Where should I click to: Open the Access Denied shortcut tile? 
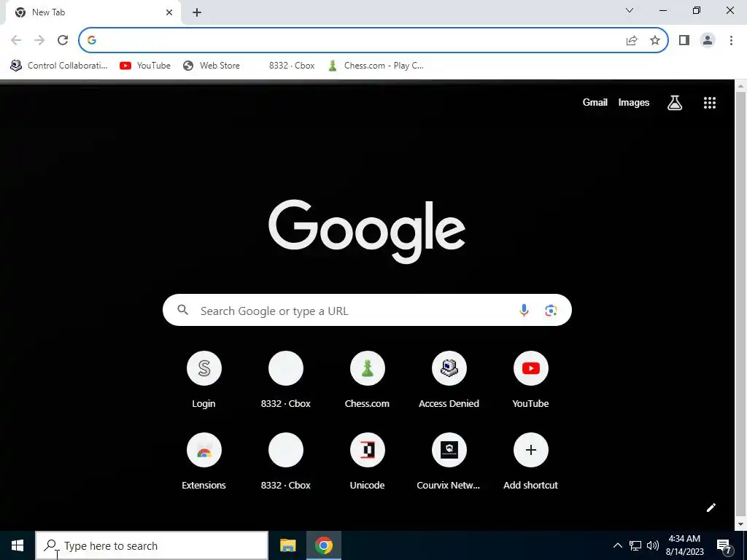click(x=449, y=381)
